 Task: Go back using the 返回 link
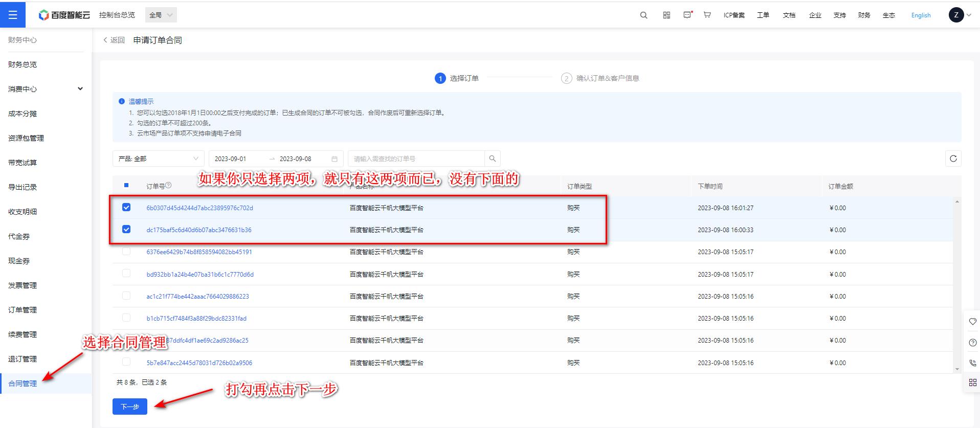114,40
